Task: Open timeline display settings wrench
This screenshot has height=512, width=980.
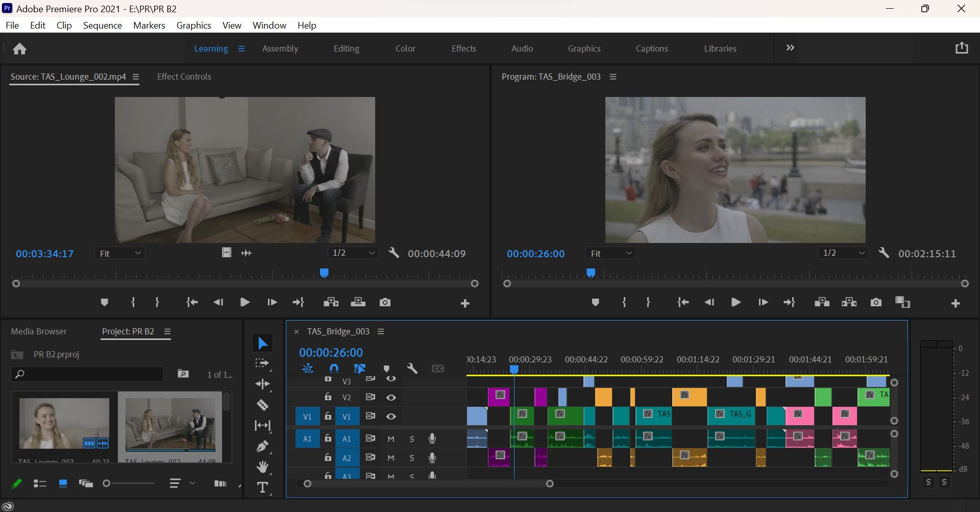Action: [x=412, y=369]
